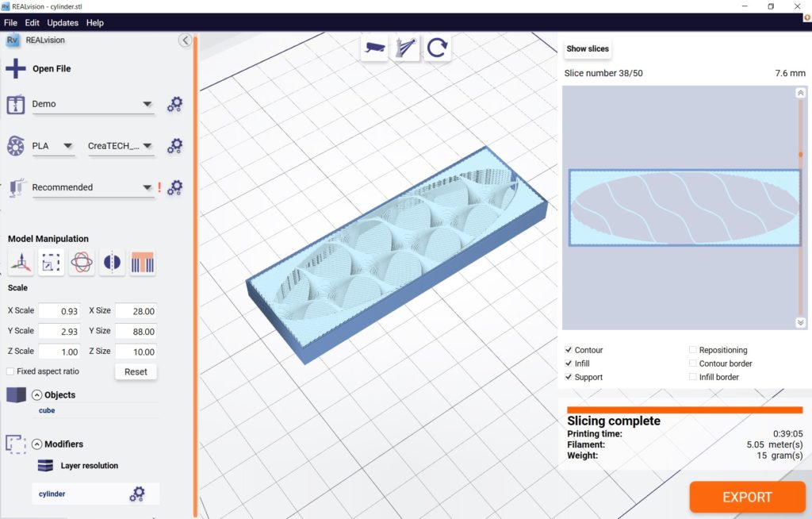This screenshot has height=519, width=812.
Task: Click the Reset scale button
Action: pyautogui.click(x=136, y=371)
